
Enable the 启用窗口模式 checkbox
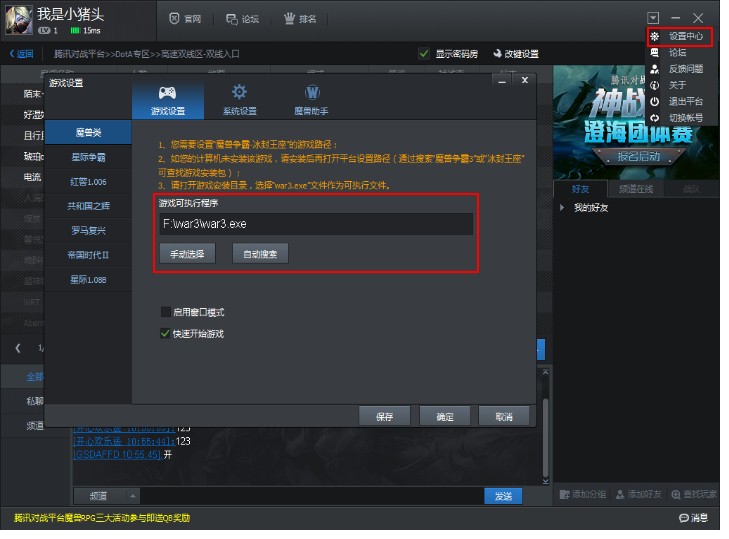click(x=166, y=312)
